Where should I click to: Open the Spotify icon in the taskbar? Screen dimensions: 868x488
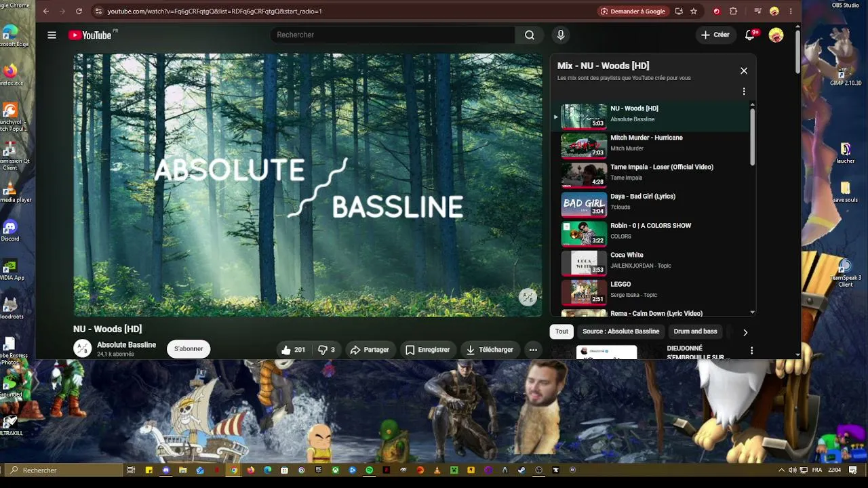point(370,470)
